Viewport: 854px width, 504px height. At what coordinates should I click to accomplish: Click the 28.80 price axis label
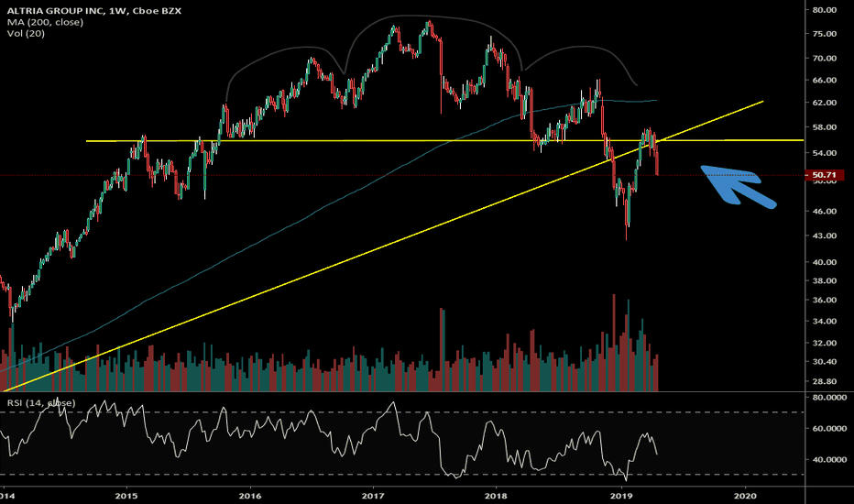tap(824, 381)
